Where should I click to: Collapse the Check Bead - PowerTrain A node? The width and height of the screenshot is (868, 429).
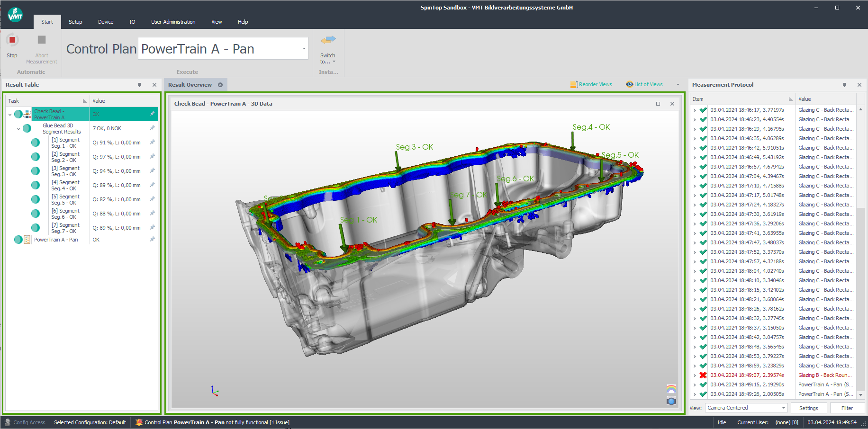[x=10, y=115]
